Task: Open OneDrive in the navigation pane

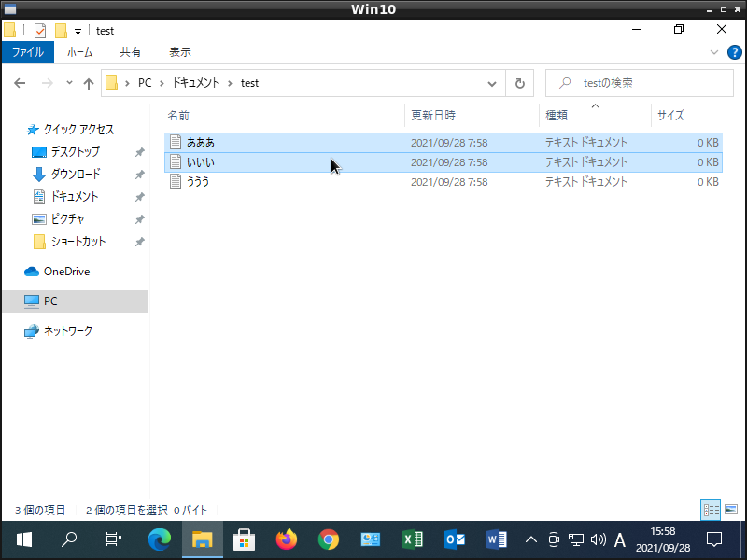Action: (66, 272)
